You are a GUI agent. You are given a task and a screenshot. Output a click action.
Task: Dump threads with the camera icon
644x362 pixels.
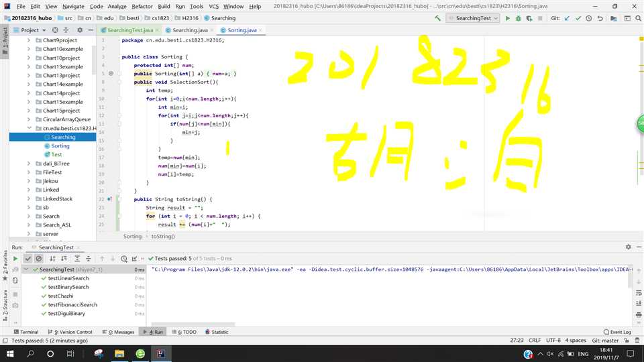[15, 306]
